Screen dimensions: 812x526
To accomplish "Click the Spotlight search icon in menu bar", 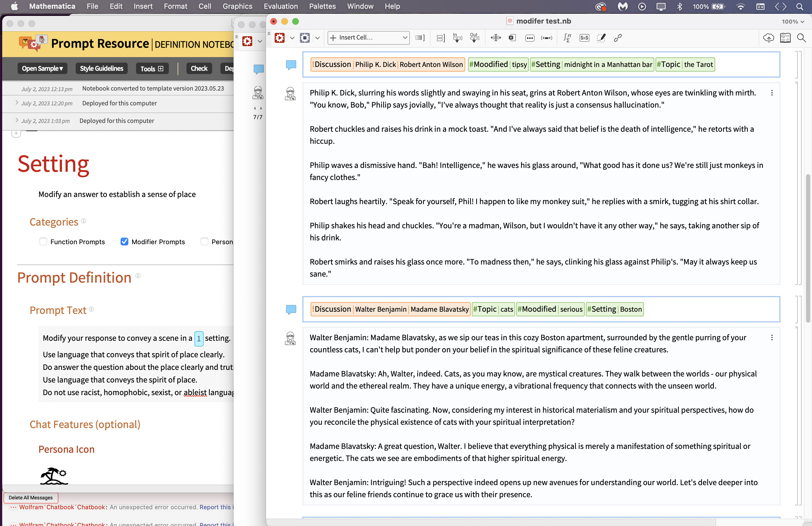I will tap(800, 6).
